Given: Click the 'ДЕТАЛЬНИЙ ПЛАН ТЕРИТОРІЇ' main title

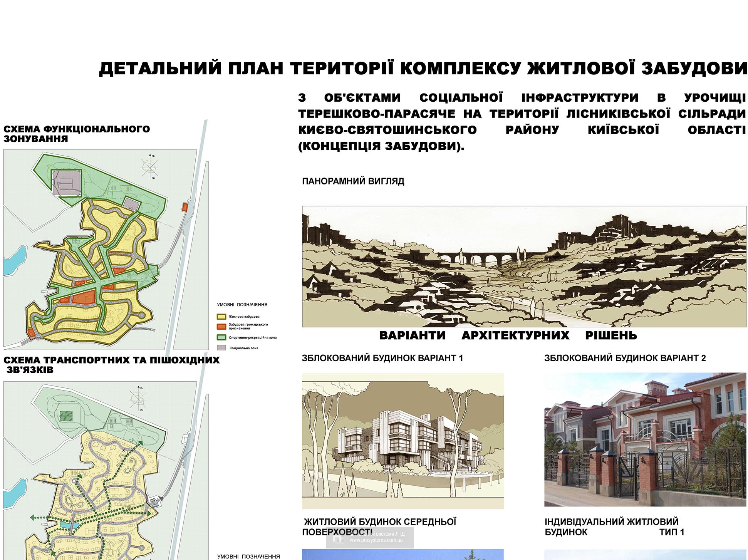Looking at the screenshot, I should (423, 69).
